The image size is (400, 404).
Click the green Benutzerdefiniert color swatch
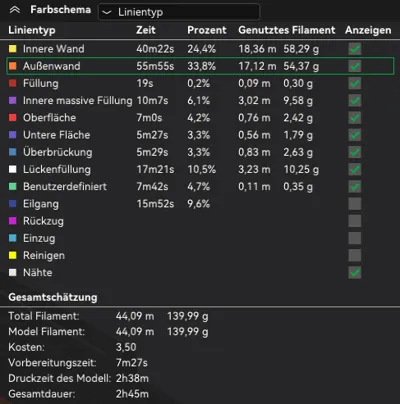coord(13,186)
